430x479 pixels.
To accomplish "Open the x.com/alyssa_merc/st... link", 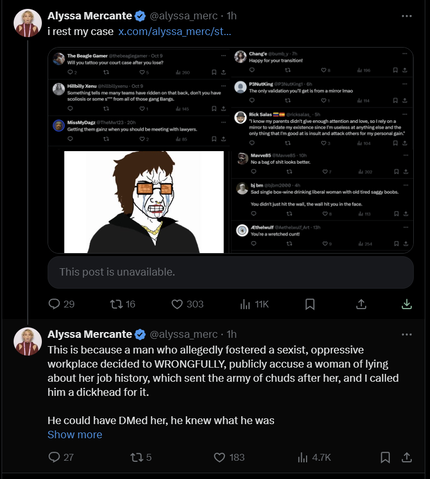I will (175, 31).
